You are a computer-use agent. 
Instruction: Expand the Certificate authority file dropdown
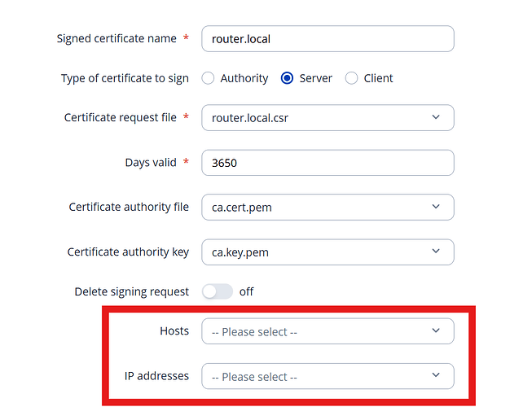tap(327, 207)
